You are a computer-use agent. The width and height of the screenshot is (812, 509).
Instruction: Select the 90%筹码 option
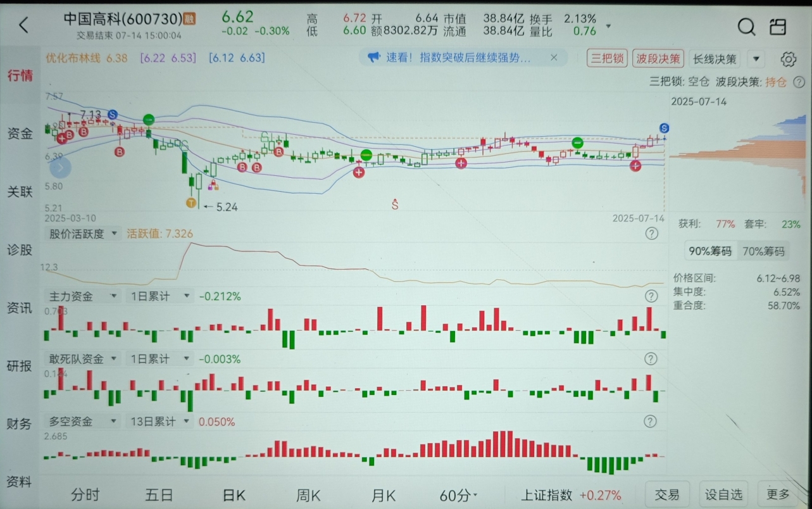point(710,251)
